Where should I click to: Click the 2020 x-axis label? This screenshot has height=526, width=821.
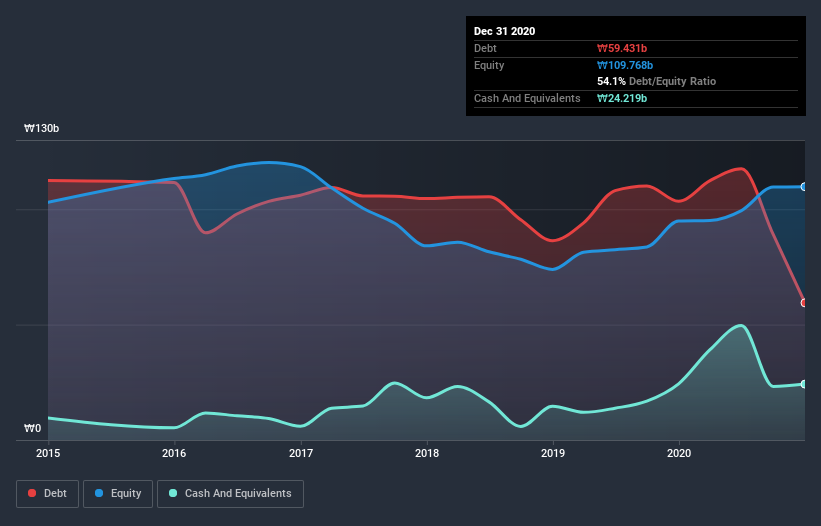(x=679, y=453)
